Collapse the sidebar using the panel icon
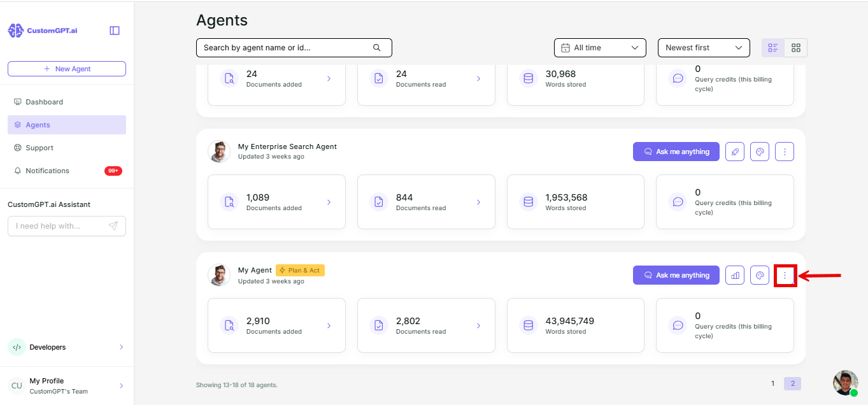Image resolution: width=868 pixels, height=405 pixels. point(115,31)
